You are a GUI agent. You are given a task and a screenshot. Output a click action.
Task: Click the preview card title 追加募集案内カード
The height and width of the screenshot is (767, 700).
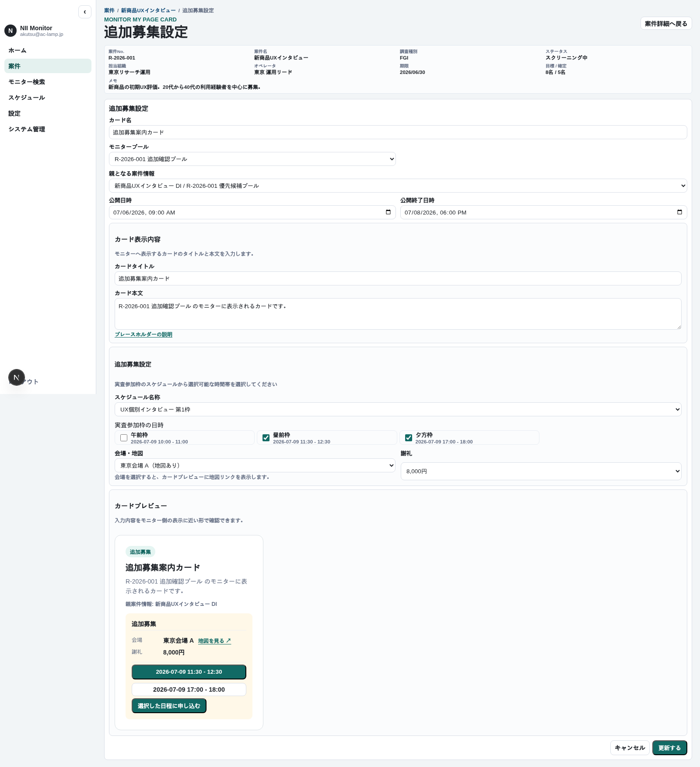(163, 568)
